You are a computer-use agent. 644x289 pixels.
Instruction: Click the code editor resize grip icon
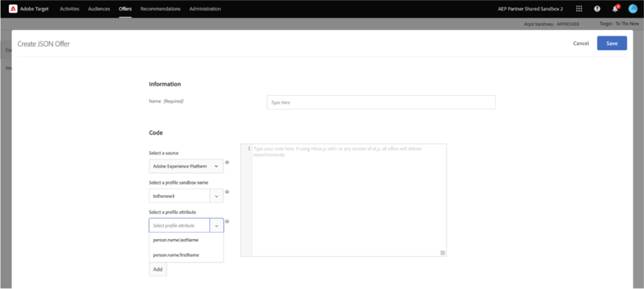pos(443,253)
